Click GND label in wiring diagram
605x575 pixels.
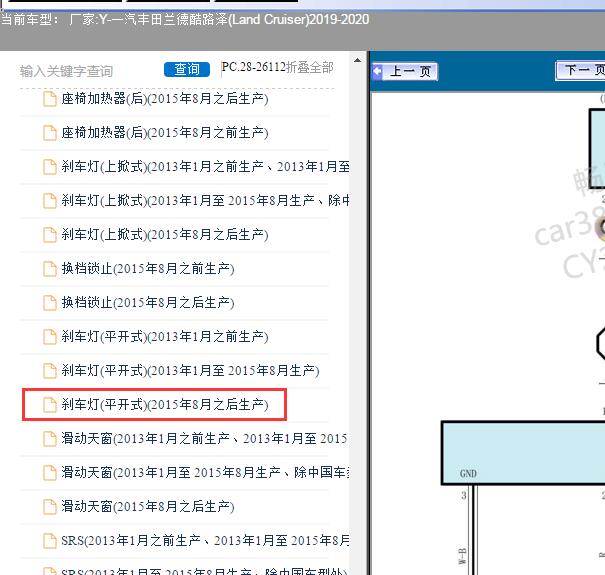point(468,474)
